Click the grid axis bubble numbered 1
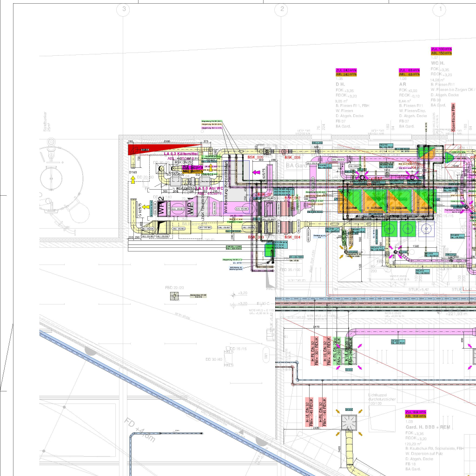The height and width of the screenshot is (476, 476). click(439, 9)
